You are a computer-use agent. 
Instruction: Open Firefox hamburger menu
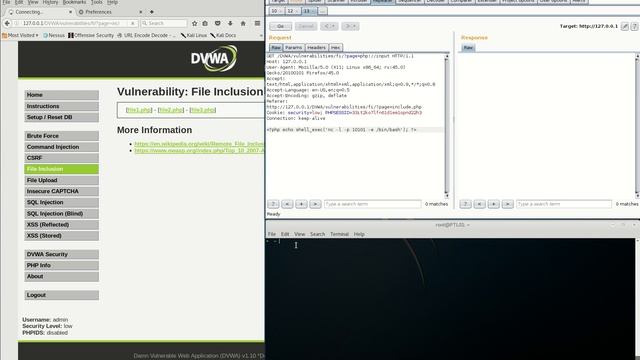[x=257, y=23]
